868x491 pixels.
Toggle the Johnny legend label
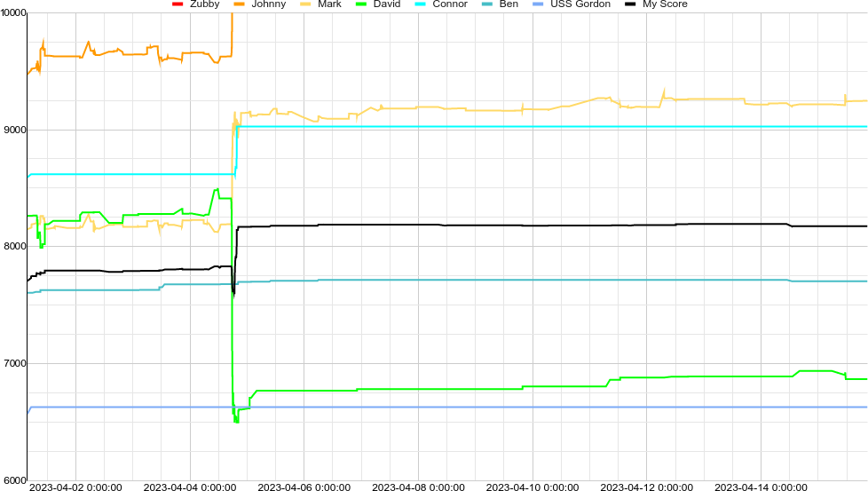click(x=269, y=4)
